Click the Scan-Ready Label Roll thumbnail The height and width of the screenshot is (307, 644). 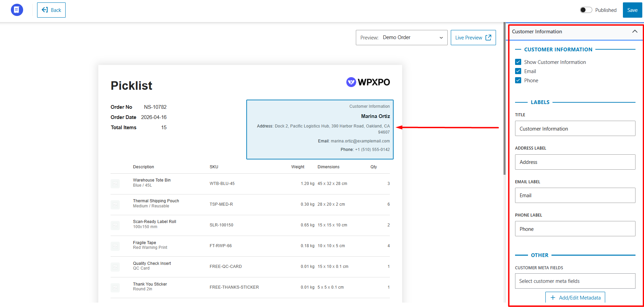tap(115, 225)
